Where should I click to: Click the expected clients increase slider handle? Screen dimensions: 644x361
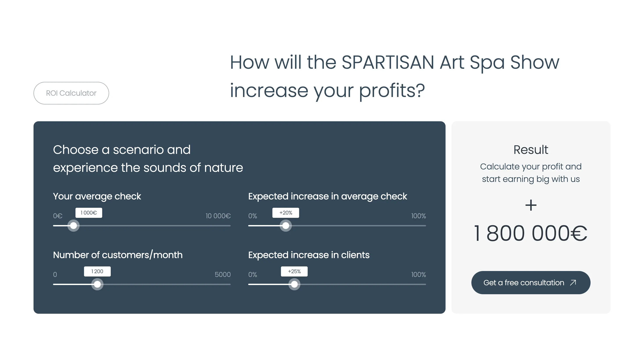[294, 284]
